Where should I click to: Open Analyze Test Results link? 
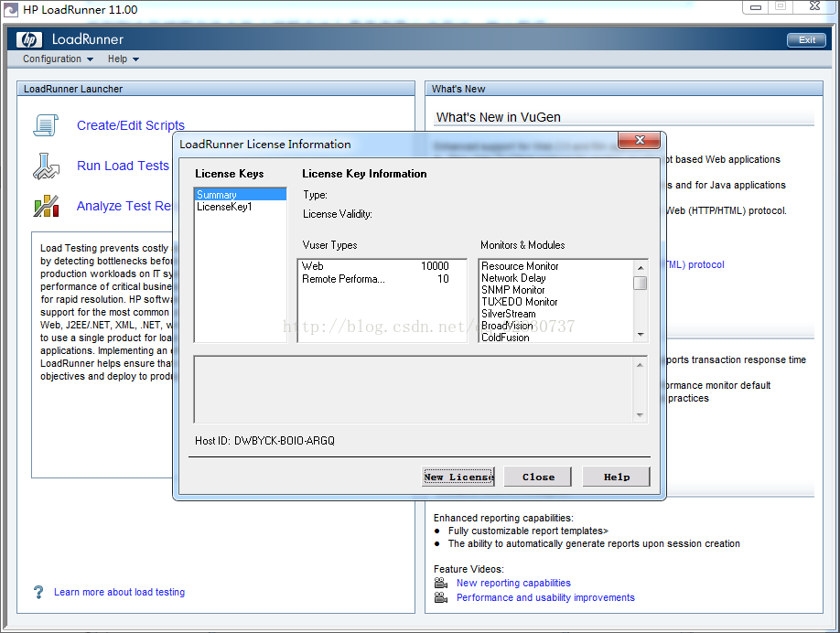pos(124,206)
